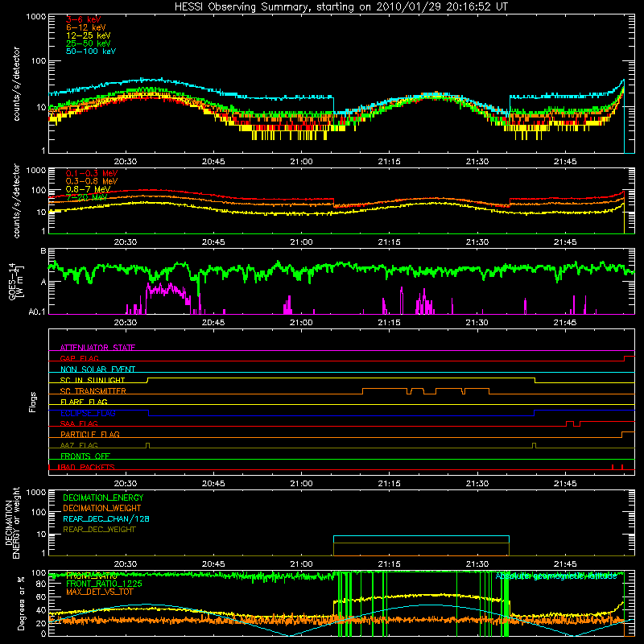This screenshot has height=644, width=644.
Task: Click the GOES-14 axis label
Action: coord(15,282)
